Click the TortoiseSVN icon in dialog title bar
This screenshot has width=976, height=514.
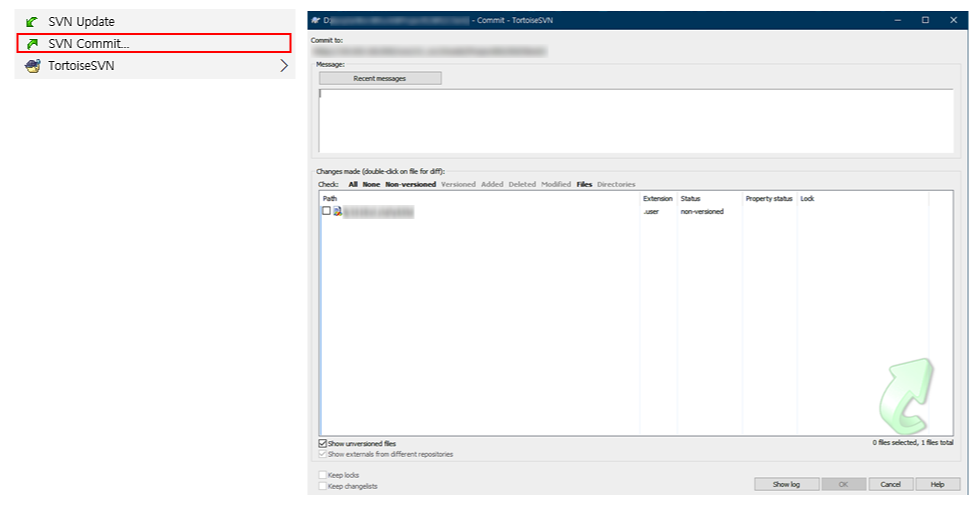coord(316,21)
